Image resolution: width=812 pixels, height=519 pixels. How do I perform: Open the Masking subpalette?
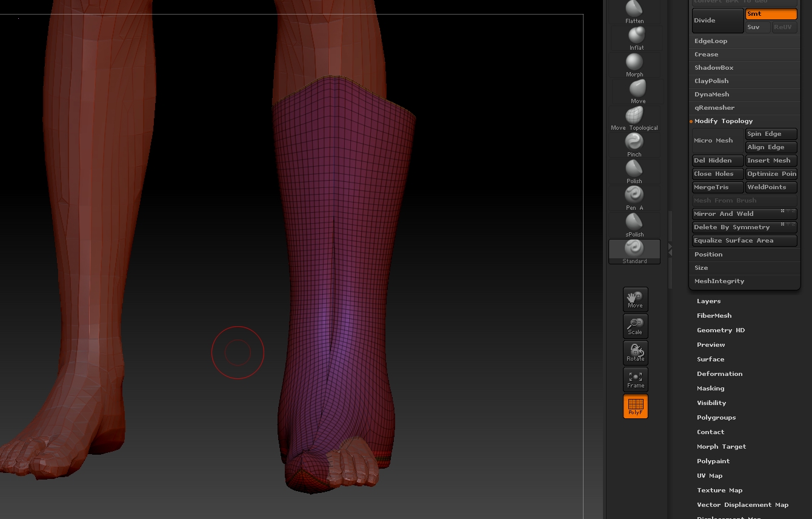pos(710,389)
